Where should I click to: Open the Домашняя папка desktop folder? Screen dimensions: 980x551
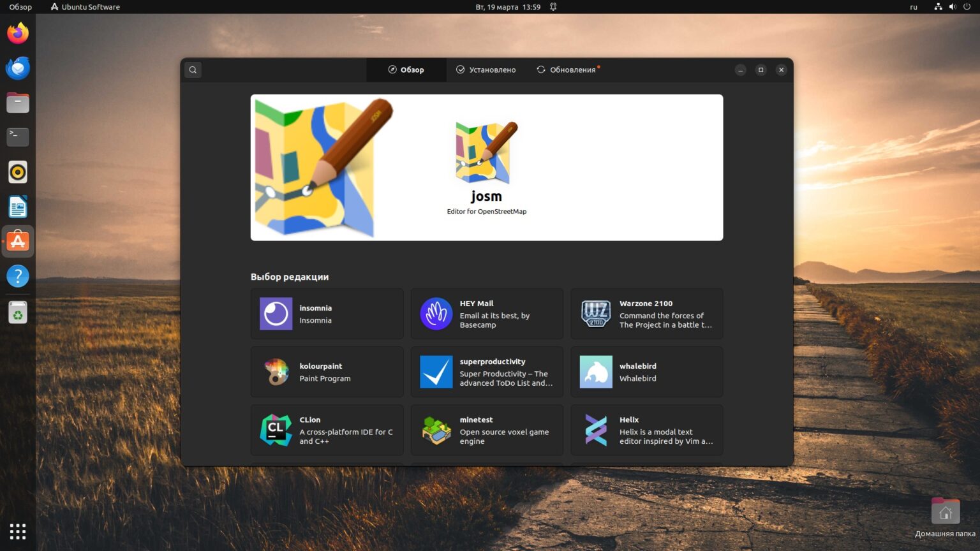(x=946, y=510)
